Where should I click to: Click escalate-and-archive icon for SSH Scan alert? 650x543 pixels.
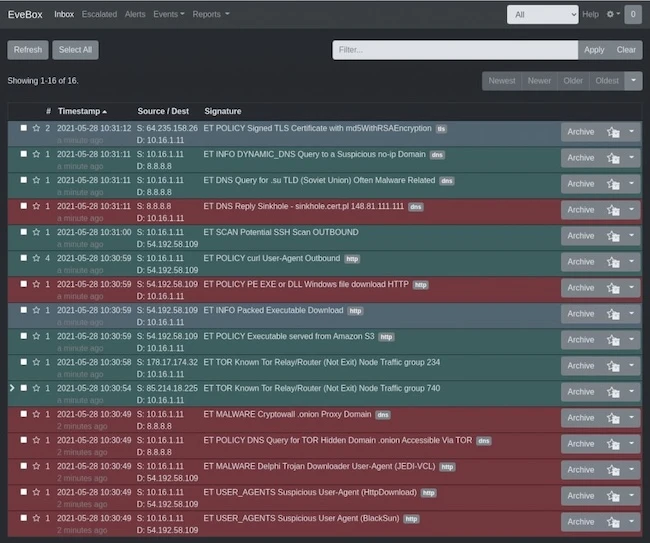[613, 236]
